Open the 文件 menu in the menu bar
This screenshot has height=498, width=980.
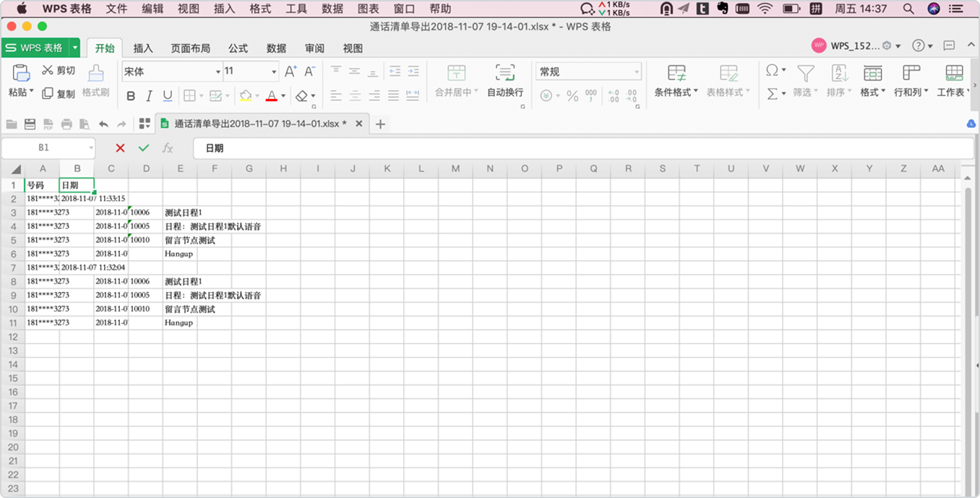[116, 9]
